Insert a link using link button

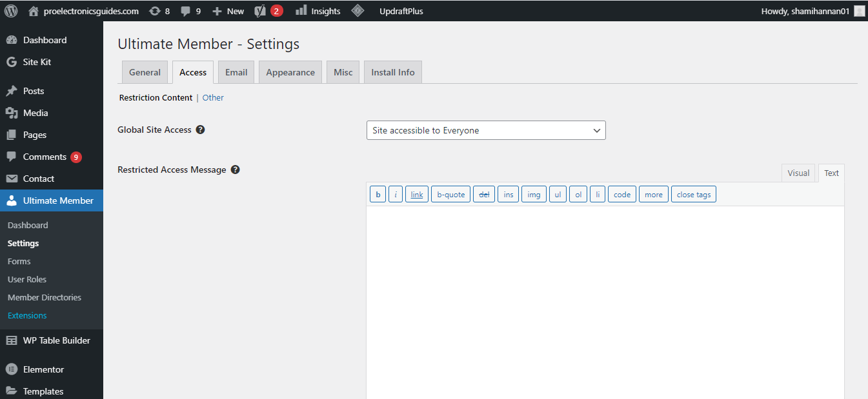417,194
